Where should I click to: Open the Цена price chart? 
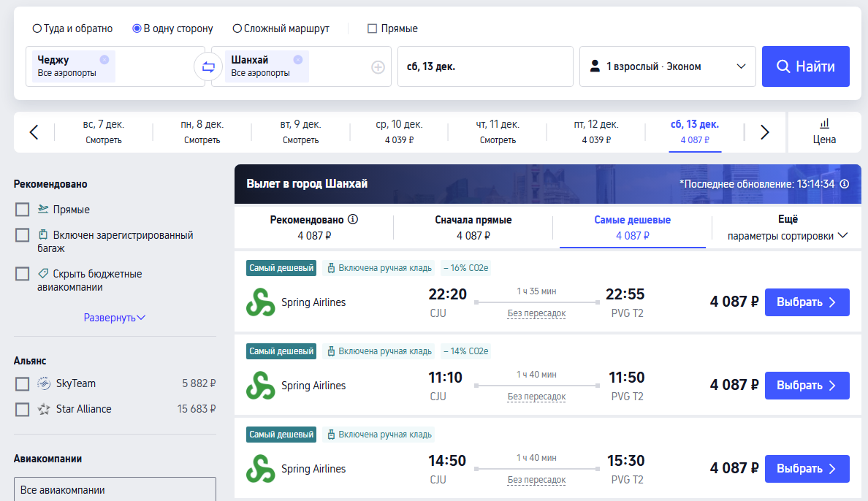point(824,131)
